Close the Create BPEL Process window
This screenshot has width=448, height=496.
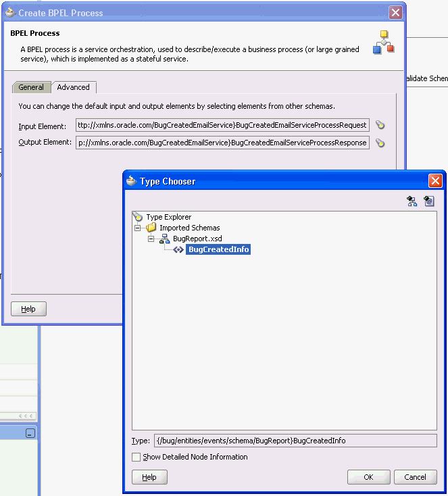click(x=395, y=13)
